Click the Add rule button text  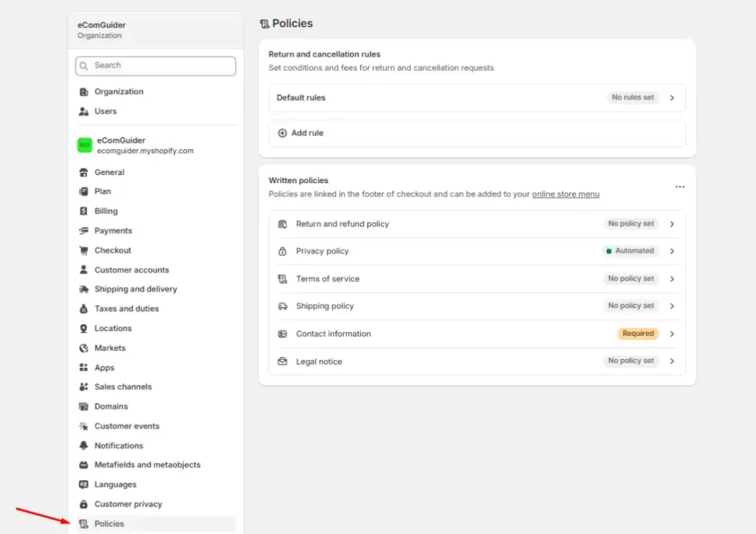[307, 133]
